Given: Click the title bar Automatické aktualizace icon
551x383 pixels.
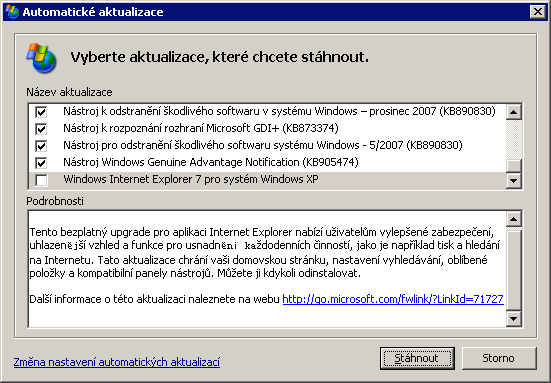Looking at the screenshot, I should tap(12, 12).
